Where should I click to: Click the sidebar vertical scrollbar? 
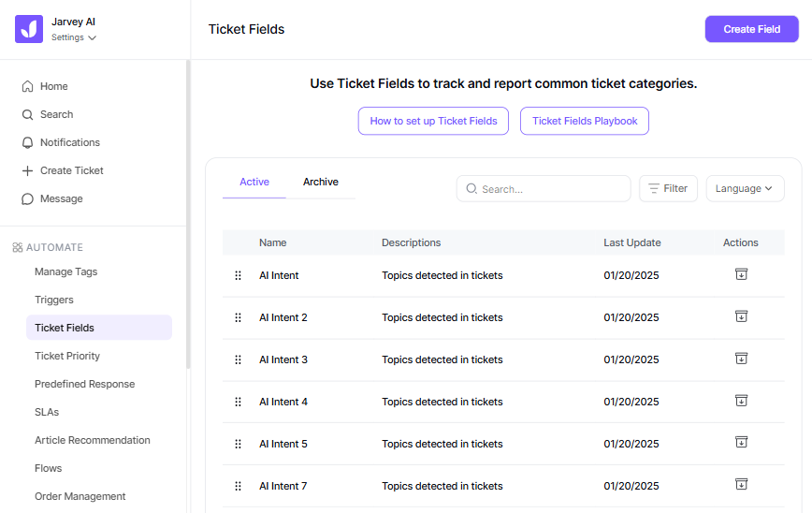[x=188, y=215]
